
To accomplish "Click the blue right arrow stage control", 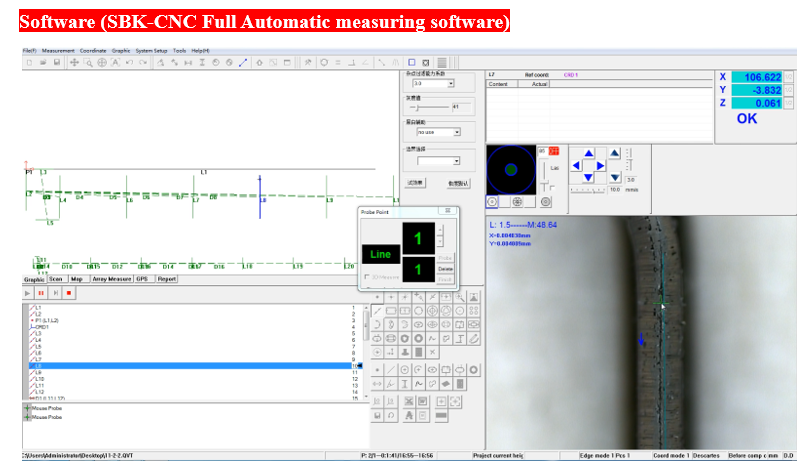I will (x=601, y=165).
